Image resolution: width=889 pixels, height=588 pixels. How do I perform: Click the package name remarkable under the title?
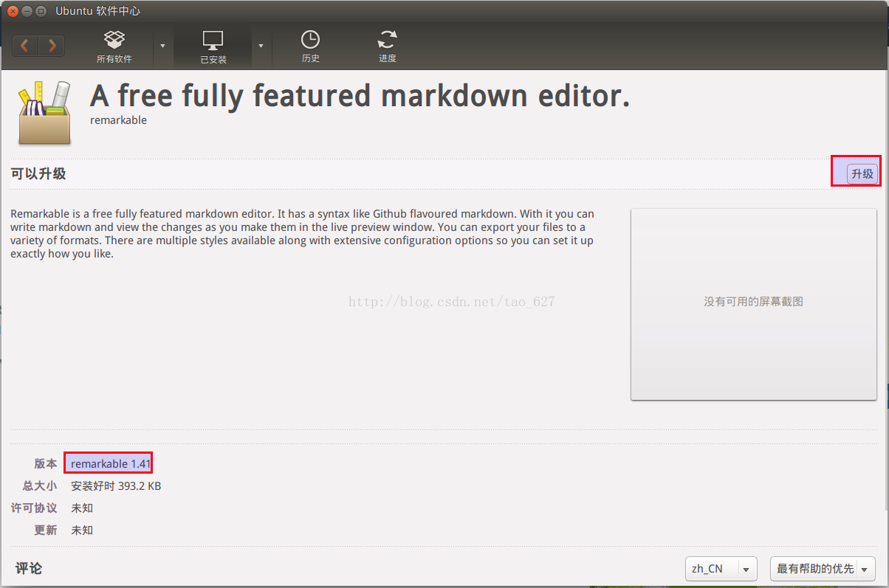[118, 120]
